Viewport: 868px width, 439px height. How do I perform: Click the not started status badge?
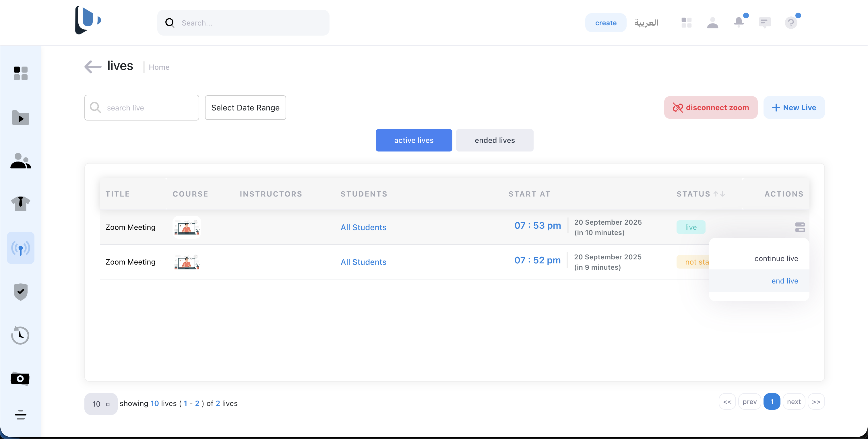(693, 262)
